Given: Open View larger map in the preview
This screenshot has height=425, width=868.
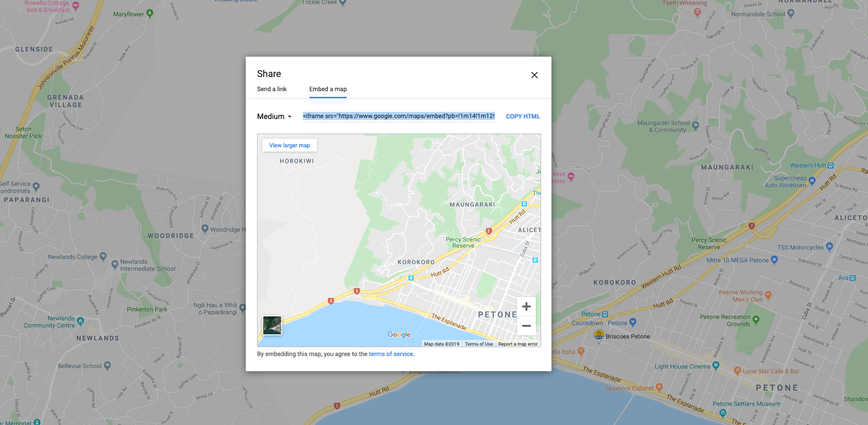Looking at the screenshot, I should coord(290,145).
